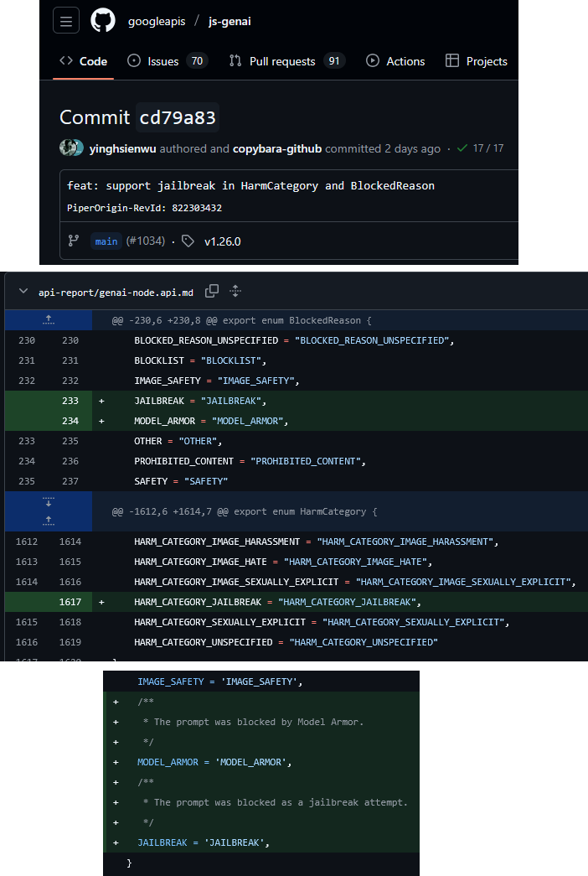Open the googleapis owner link

[x=157, y=21]
